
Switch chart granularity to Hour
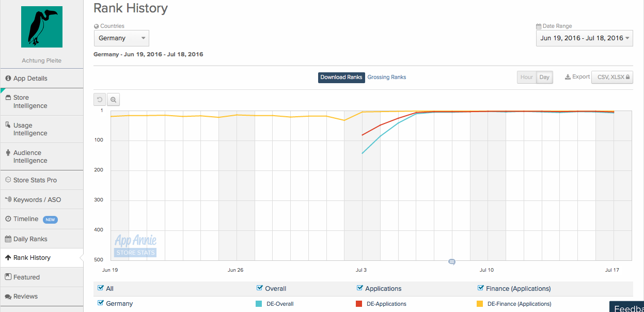tap(526, 77)
